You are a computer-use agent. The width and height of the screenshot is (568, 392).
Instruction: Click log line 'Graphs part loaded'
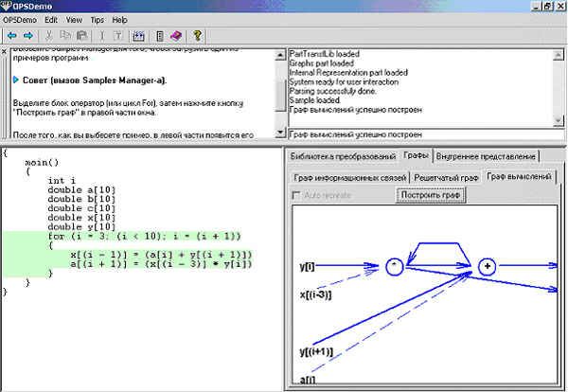321,63
